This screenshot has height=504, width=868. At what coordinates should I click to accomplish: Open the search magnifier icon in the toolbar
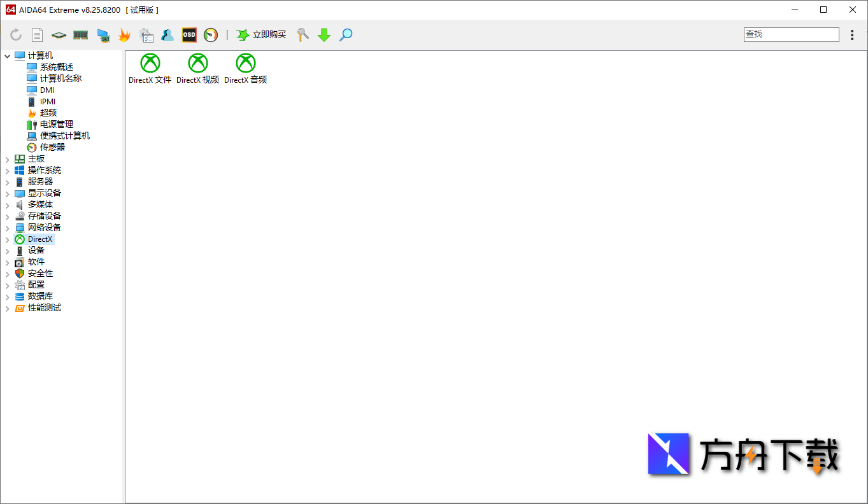pyautogui.click(x=345, y=35)
